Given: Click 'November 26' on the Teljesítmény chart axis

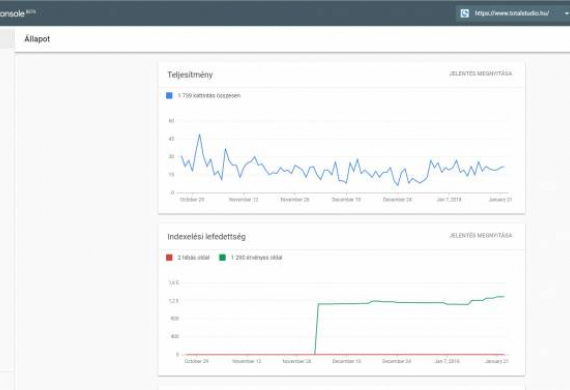Looking at the screenshot, I should click(295, 200).
